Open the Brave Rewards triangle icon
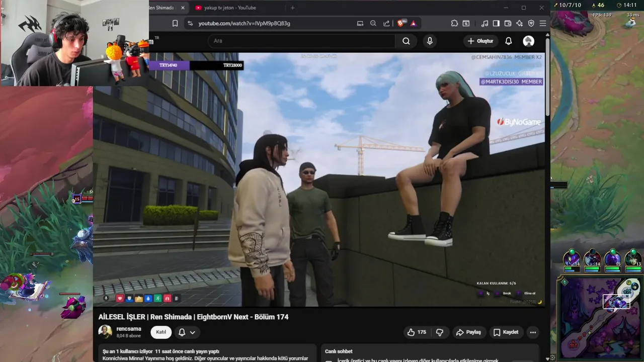This screenshot has width=644, height=362. click(x=413, y=23)
